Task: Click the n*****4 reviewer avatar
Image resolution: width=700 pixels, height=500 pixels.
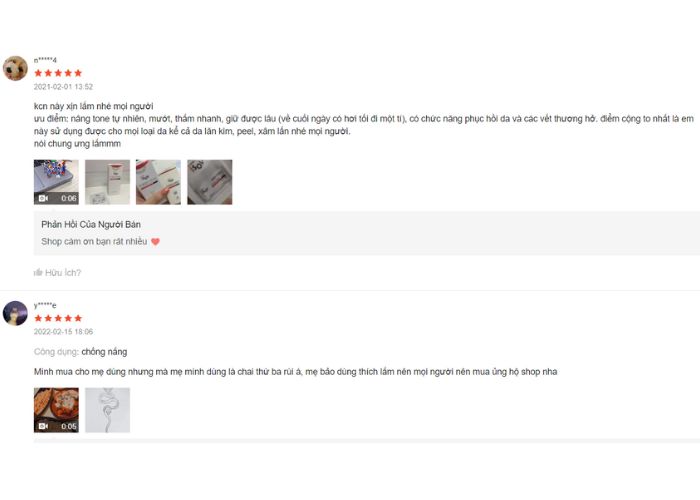Action: click(x=15, y=68)
